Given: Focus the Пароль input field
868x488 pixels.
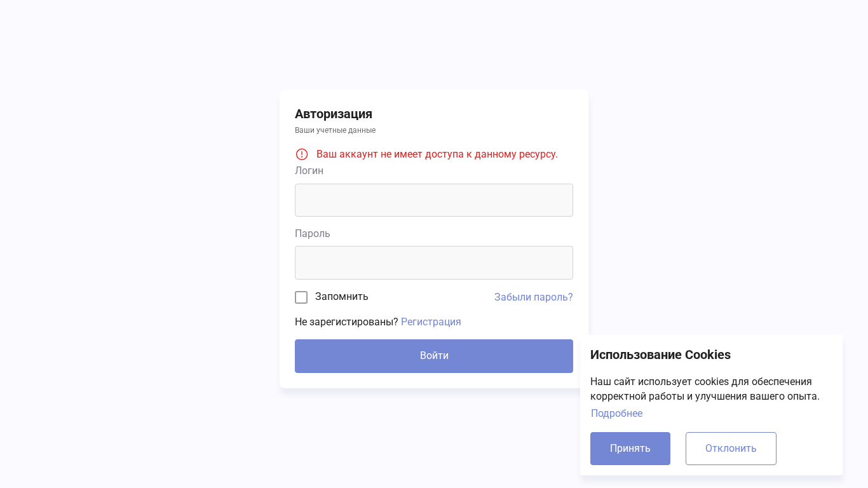Looking at the screenshot, I should click(x=434, y=262).
